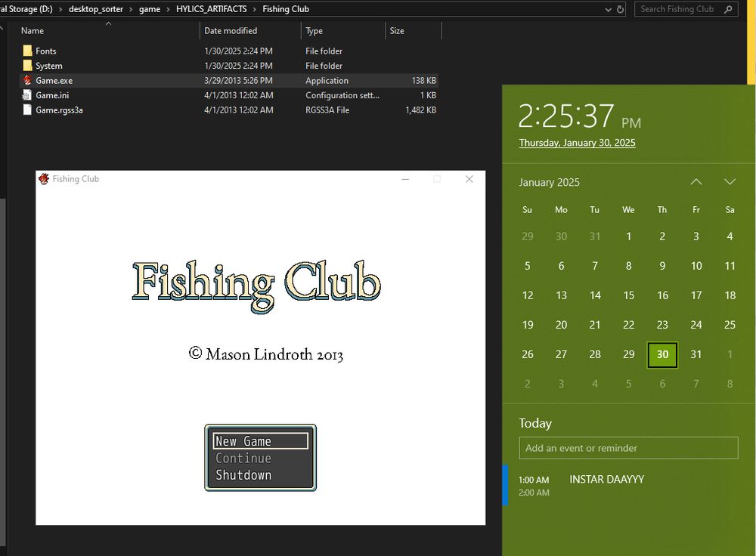Open the HYLICS_ARTIFACTS breadcrumb chevron
Viewport: 756px width, 556px height.
[255, 9]
